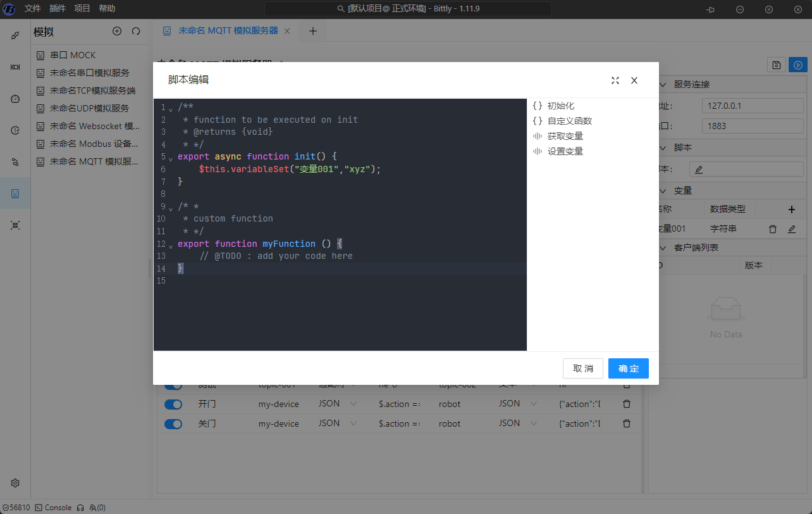The height and width of the screenshot is (514, 812).
Task: Insert the 获取变量 snippet
Action: 565,136
